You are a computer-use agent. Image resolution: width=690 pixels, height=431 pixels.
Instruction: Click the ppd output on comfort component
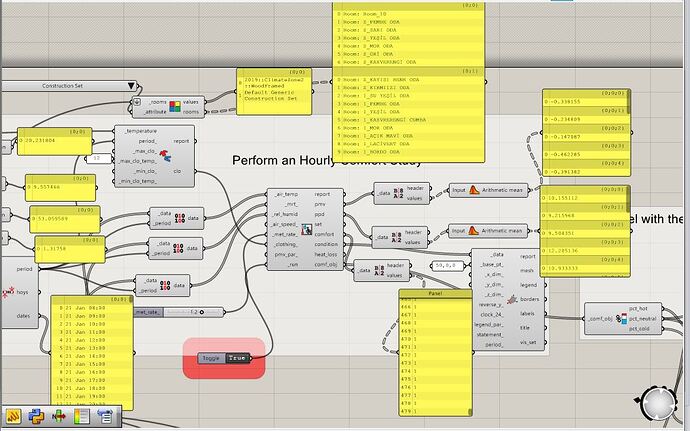(319, 214)
